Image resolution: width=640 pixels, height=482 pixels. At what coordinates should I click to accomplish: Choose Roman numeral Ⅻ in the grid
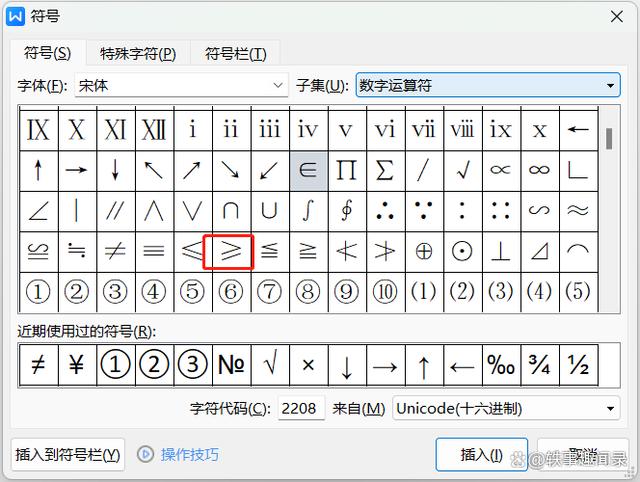point(154,130)
